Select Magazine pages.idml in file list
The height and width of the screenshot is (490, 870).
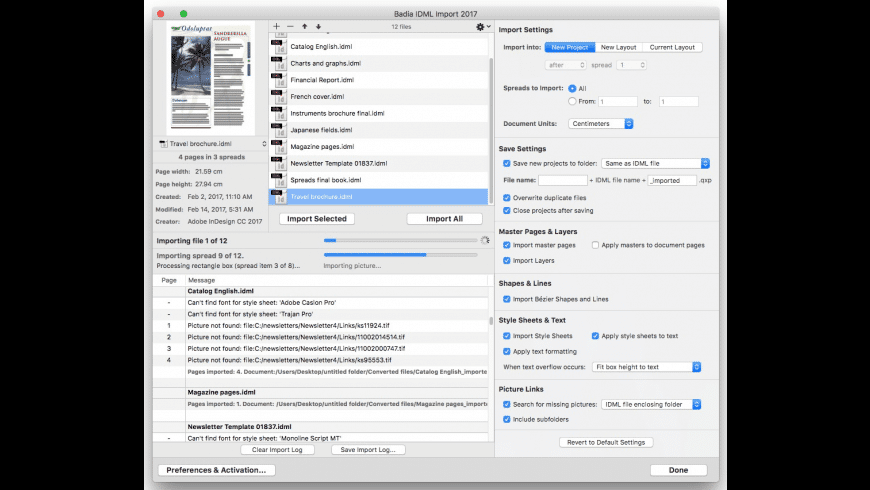click(x=378, y=147)
